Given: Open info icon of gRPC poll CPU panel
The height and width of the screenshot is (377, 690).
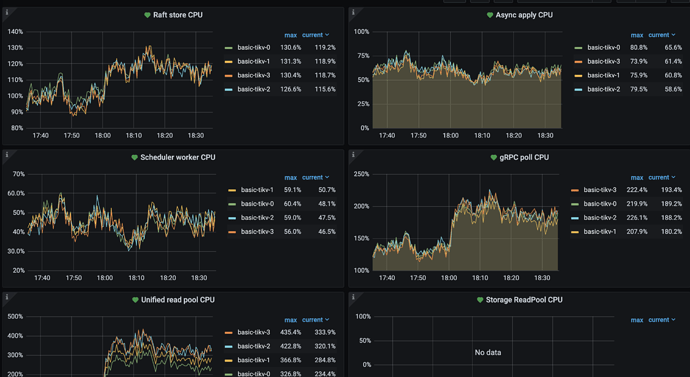Looking at the screenshot, I should tap(352, 154).
